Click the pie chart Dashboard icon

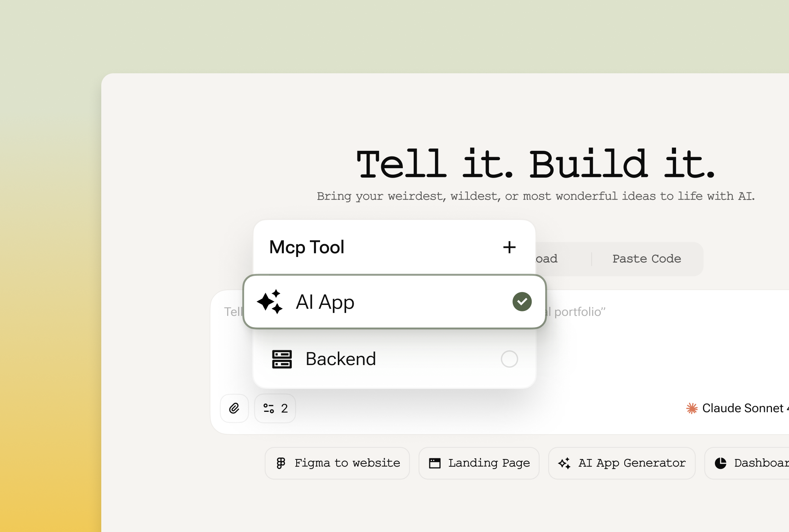[721, 463]
